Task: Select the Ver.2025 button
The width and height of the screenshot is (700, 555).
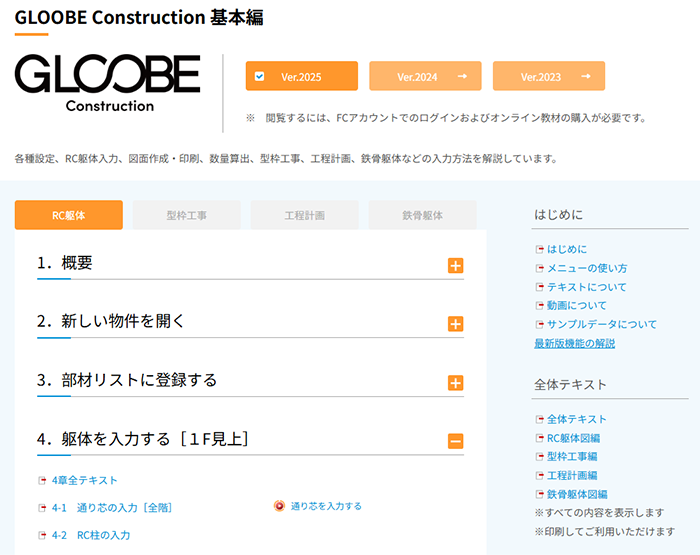Action: point(302,76)
